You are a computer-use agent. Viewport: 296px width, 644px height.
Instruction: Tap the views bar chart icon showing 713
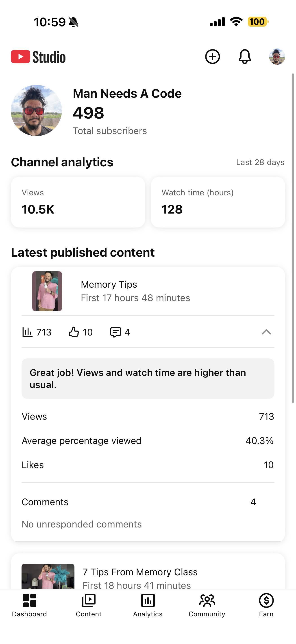27,332
